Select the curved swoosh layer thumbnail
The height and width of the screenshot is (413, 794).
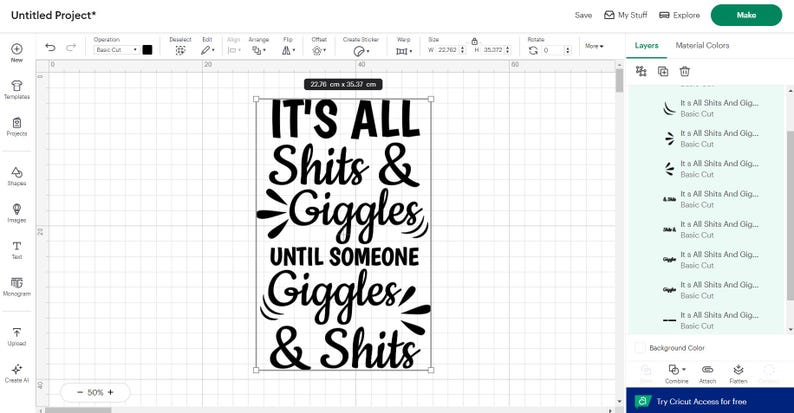tap(669, 108)
